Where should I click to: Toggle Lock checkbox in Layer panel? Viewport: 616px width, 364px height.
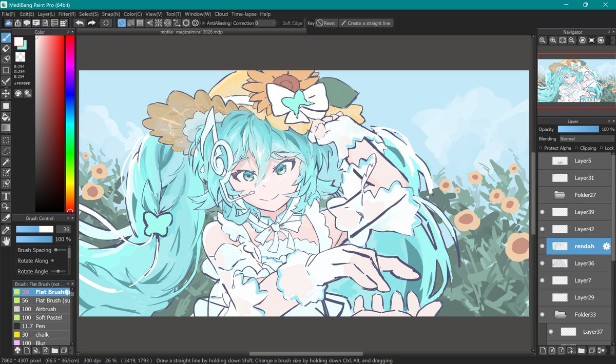tap(601, 148)
